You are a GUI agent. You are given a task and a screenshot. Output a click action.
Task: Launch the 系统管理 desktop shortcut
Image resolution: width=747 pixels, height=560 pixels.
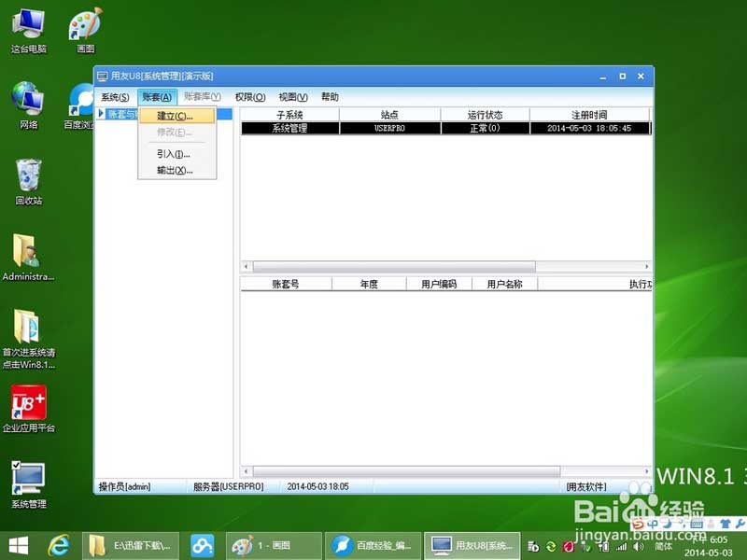[x=29, y=484]
